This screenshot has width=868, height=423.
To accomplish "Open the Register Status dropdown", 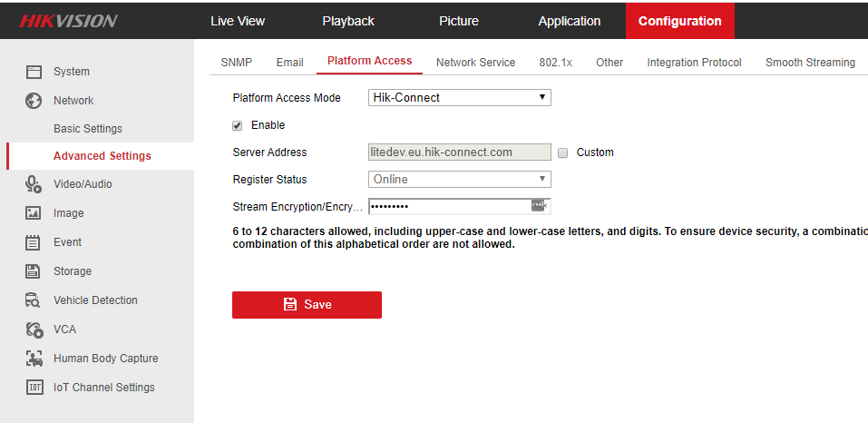I will [460, 180].
